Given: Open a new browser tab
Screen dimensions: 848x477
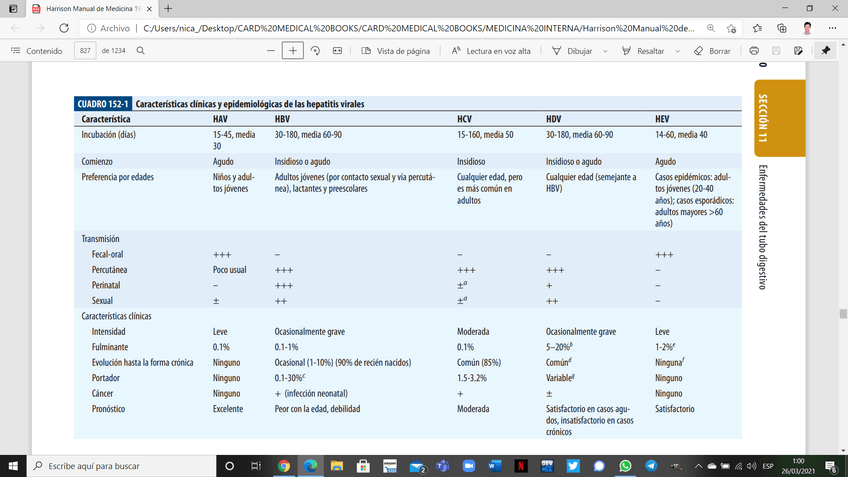Looking at the screenshot, I should point(168,8).
